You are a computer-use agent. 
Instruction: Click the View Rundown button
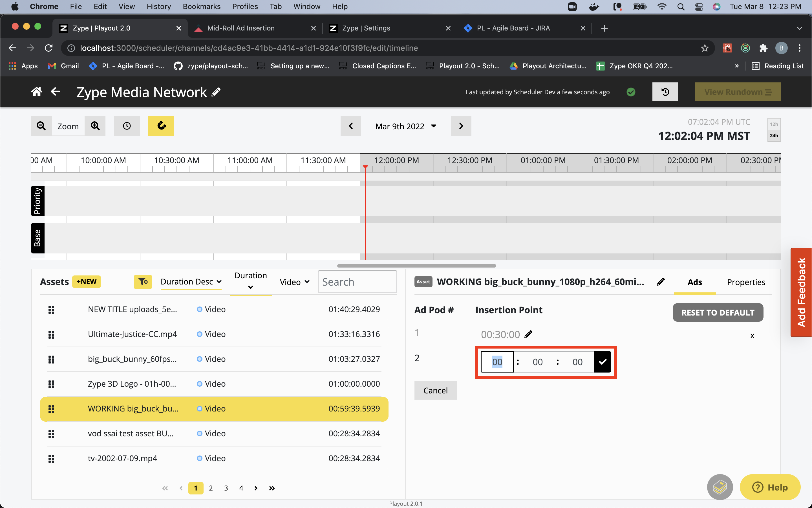click(738, 92)
